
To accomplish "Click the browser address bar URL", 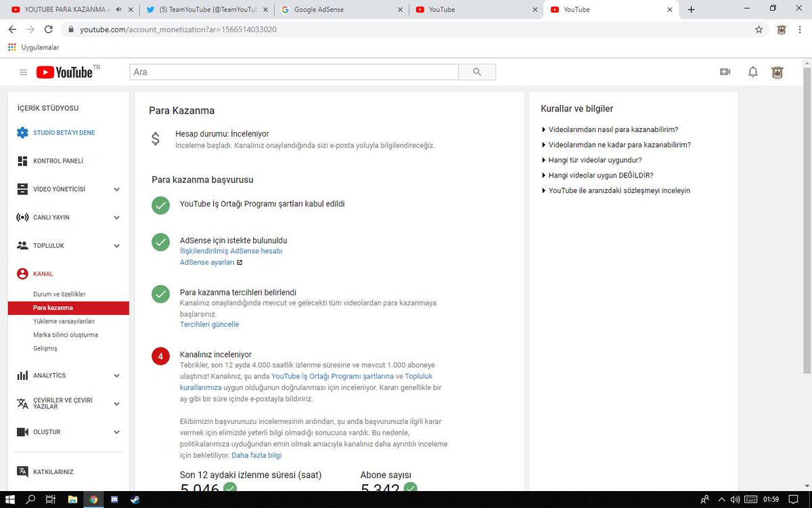I will [x=178, y=30].
